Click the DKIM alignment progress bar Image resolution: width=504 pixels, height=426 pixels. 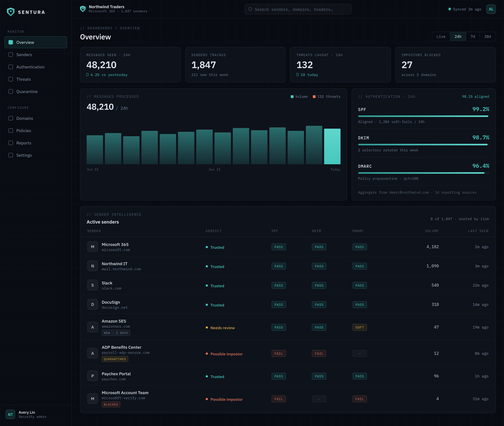423,144
